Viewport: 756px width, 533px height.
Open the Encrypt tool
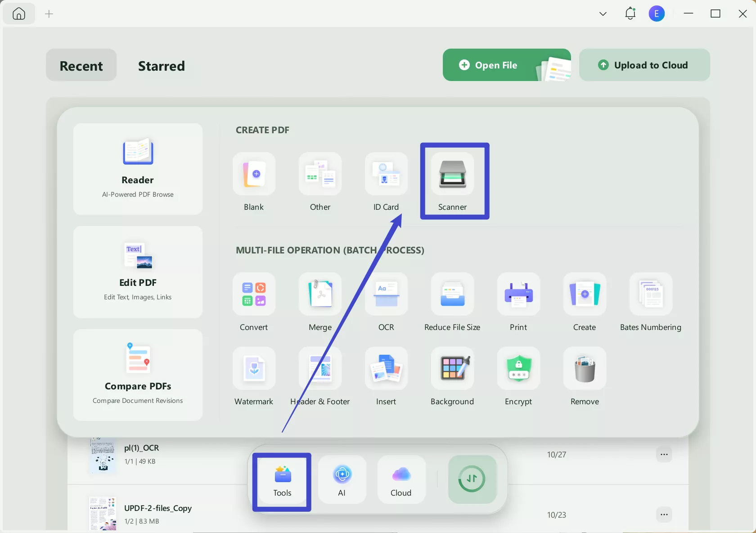(x=518, y=376)
